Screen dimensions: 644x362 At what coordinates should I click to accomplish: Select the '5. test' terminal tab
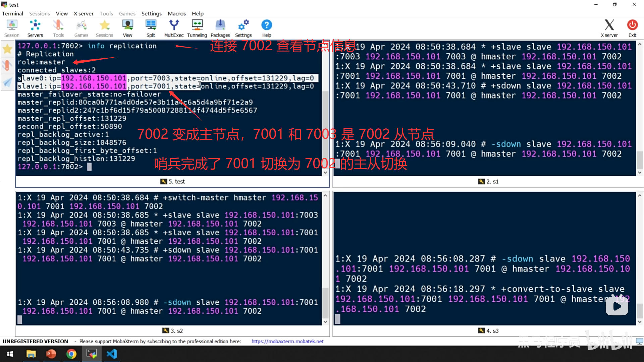(173, 181)
